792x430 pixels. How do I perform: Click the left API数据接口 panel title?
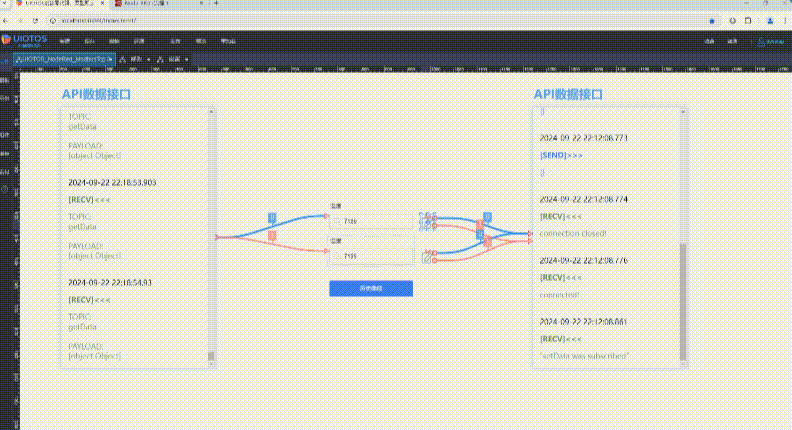click(x=96, y=94)
